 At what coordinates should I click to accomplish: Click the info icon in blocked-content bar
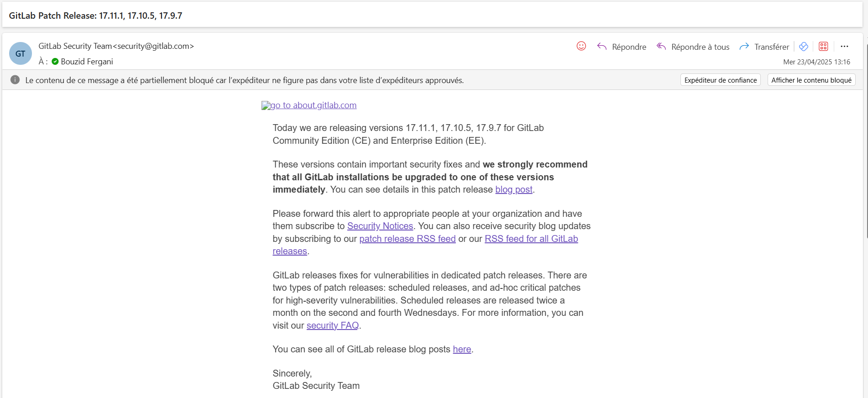pyautogui.click(x=15, y=80)
